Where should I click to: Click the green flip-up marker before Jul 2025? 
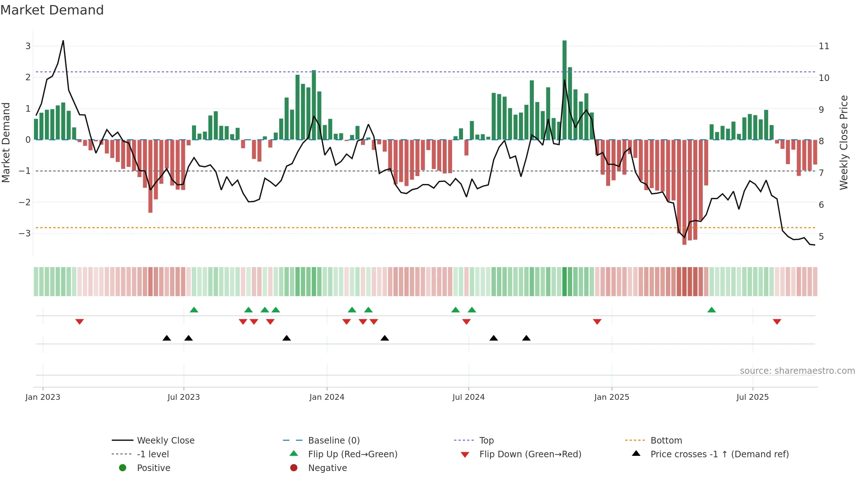coord(711,309)
